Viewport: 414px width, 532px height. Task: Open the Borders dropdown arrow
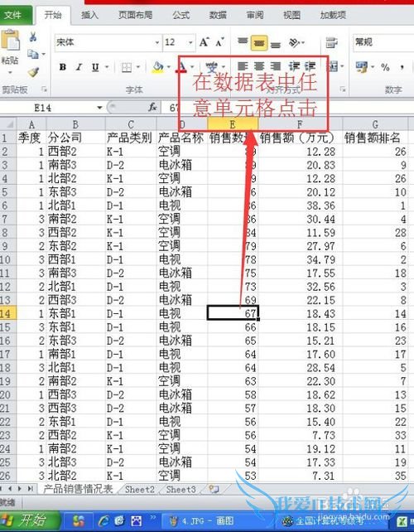click(138, 67)
